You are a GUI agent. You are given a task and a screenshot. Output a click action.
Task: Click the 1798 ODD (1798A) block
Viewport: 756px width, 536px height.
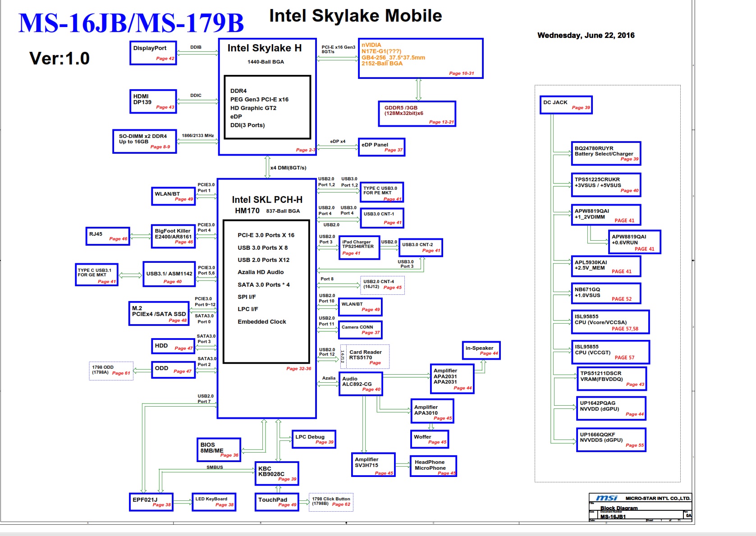click(x=111, y=371)
